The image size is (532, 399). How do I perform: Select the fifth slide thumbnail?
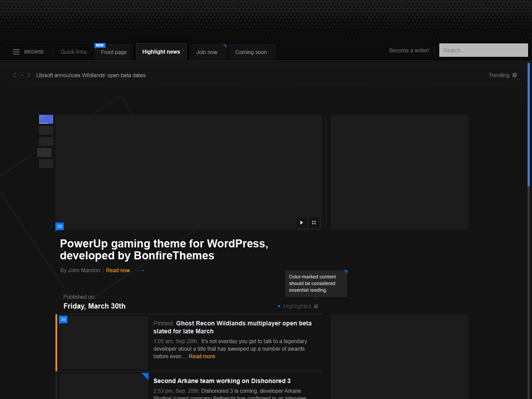[46, 164]
